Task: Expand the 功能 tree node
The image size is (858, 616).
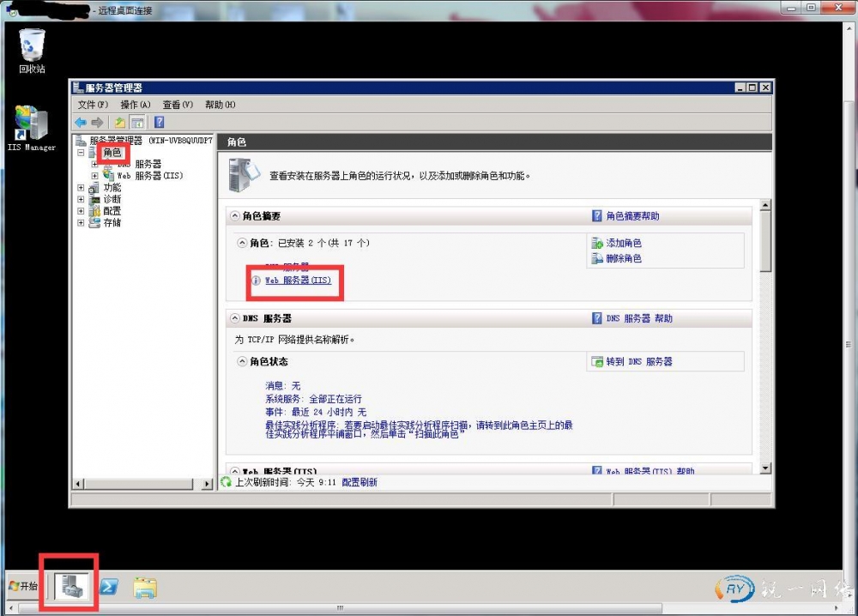Action: (82, 187)
